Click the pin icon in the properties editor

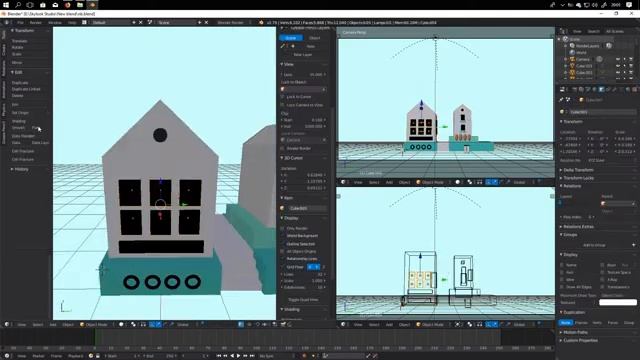561,100
